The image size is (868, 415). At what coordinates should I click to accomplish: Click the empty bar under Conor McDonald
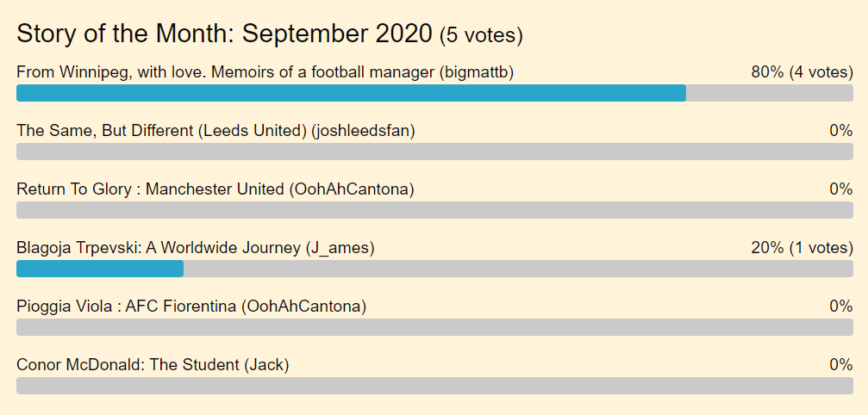point(434,386)
